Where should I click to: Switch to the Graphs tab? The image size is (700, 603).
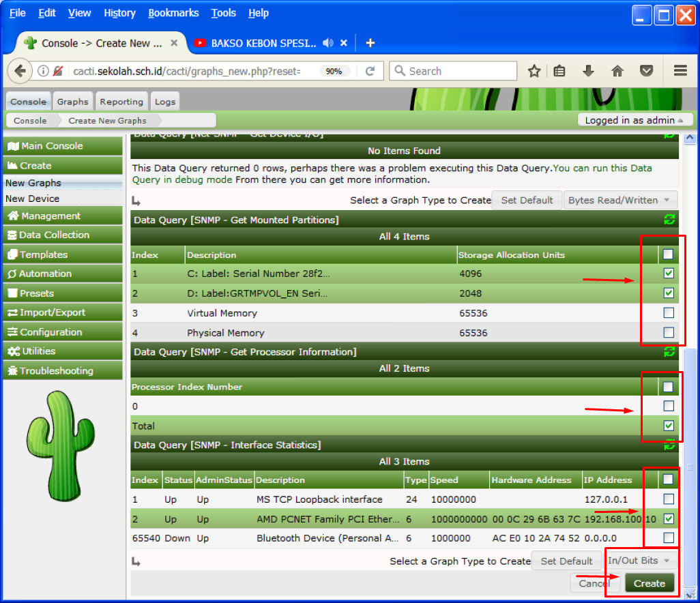pyautogui.click(x=72, y=102)
